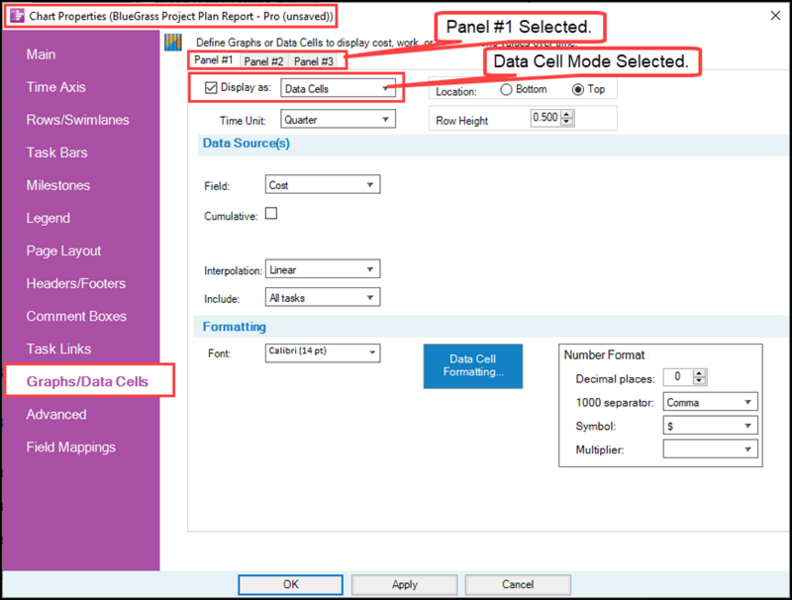Click the Apply button
792x600 pixels.
405,584
